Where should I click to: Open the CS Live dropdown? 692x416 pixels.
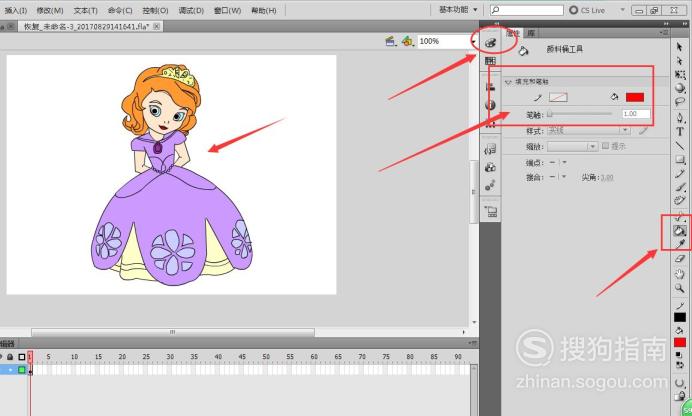(623, 10)
